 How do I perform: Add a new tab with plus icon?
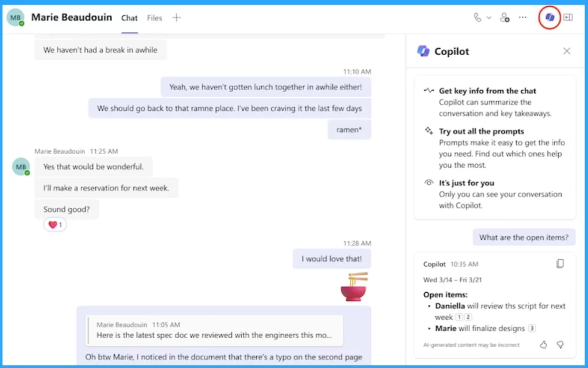(176, 18)
